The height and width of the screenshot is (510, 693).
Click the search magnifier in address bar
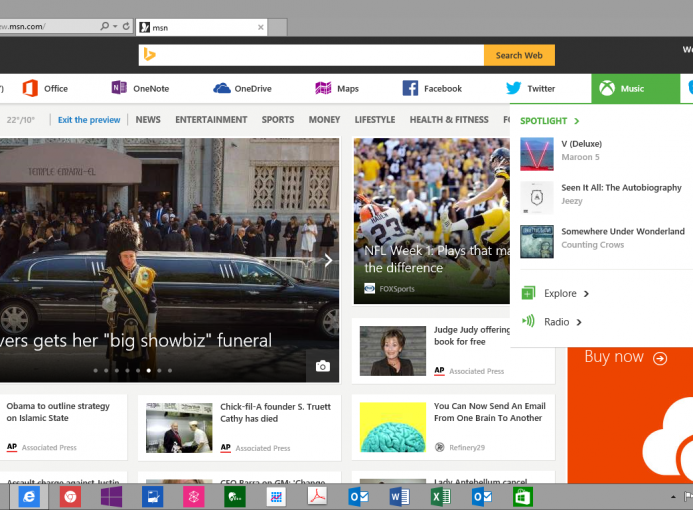(x=104, y=26)
